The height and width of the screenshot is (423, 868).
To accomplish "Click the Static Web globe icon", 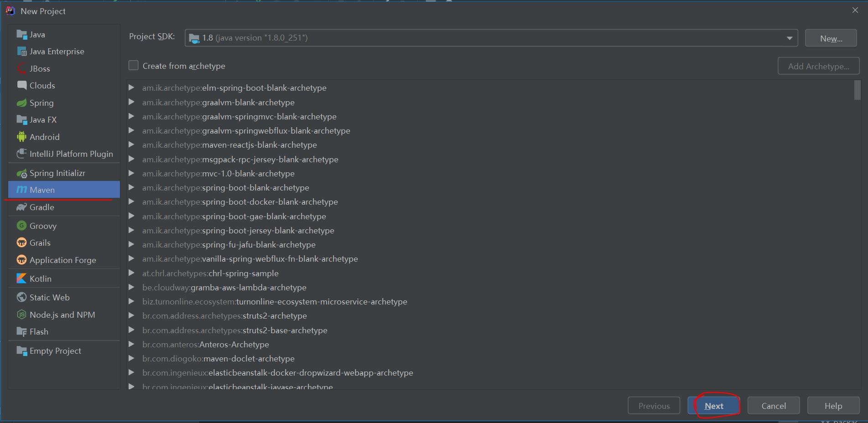I will tap(21, 298).
